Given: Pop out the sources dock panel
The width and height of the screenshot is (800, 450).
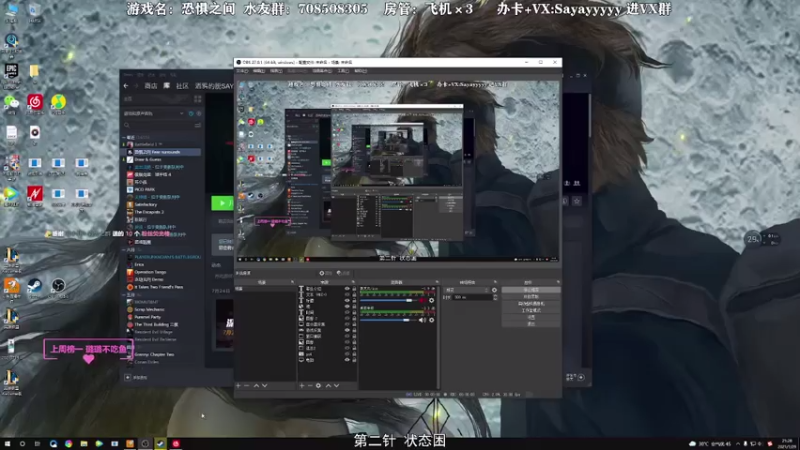Looking at the screenshot, I should (x=353, y=282).
